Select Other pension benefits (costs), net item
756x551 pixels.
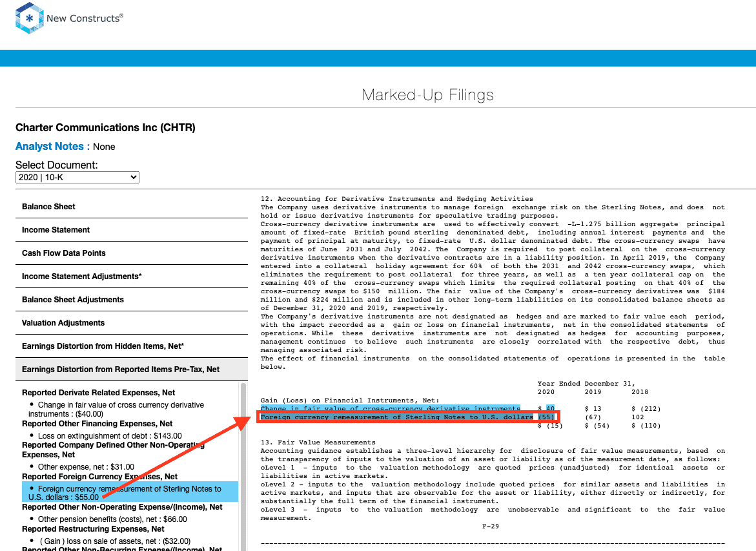pyautogui.click(x=112, y=519)
